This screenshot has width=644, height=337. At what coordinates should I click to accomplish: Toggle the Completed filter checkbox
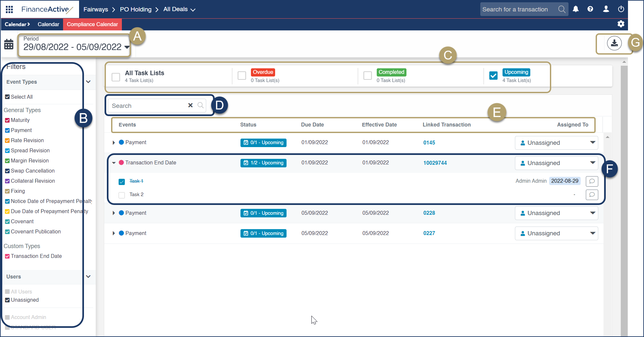(x=368, y=76)
